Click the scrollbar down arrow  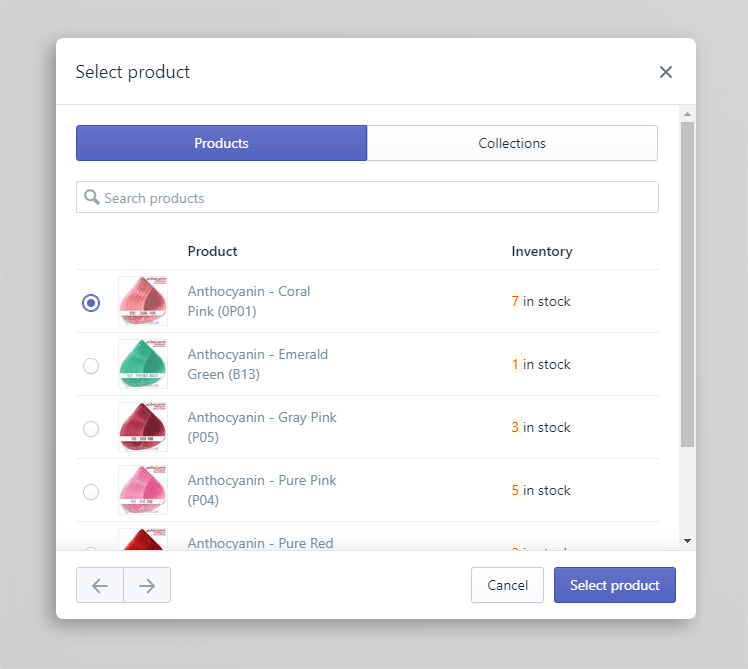(687, 541)
